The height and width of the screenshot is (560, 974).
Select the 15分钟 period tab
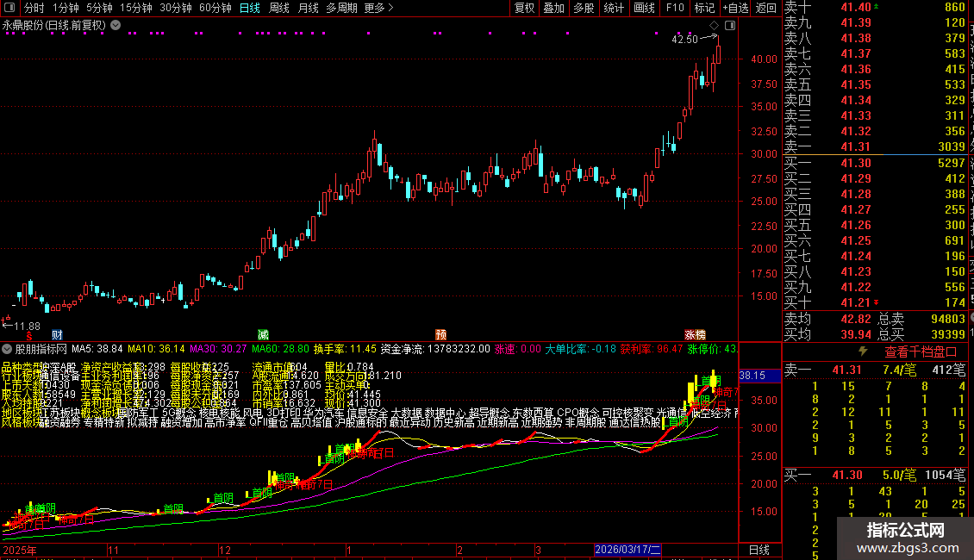[x=136, y=8]
